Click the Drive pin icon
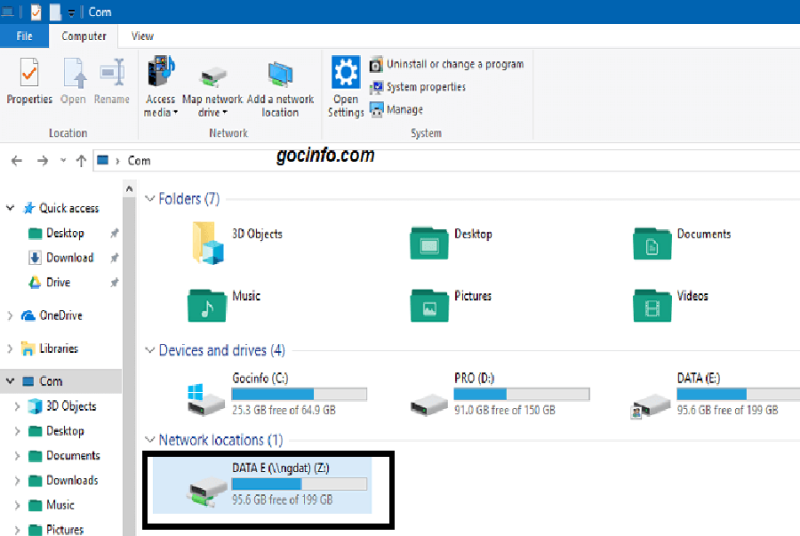This screenshot has height=536, width=800. [x=114, y=283]
